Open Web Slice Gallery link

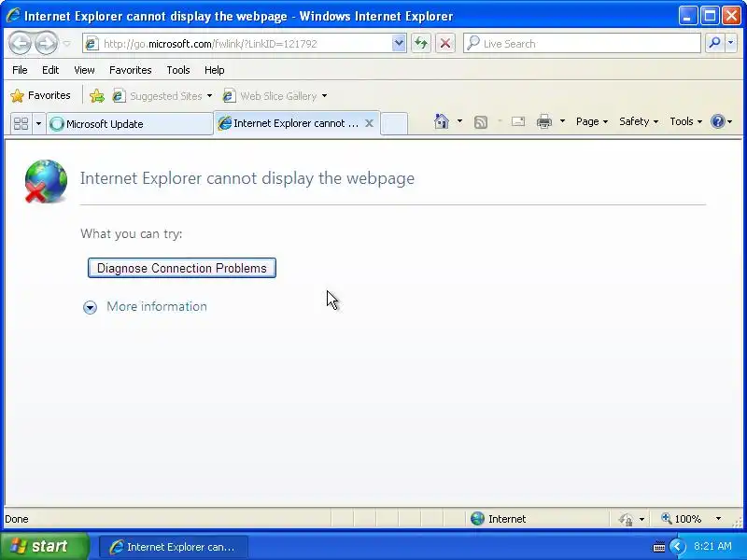coord(275,96)
